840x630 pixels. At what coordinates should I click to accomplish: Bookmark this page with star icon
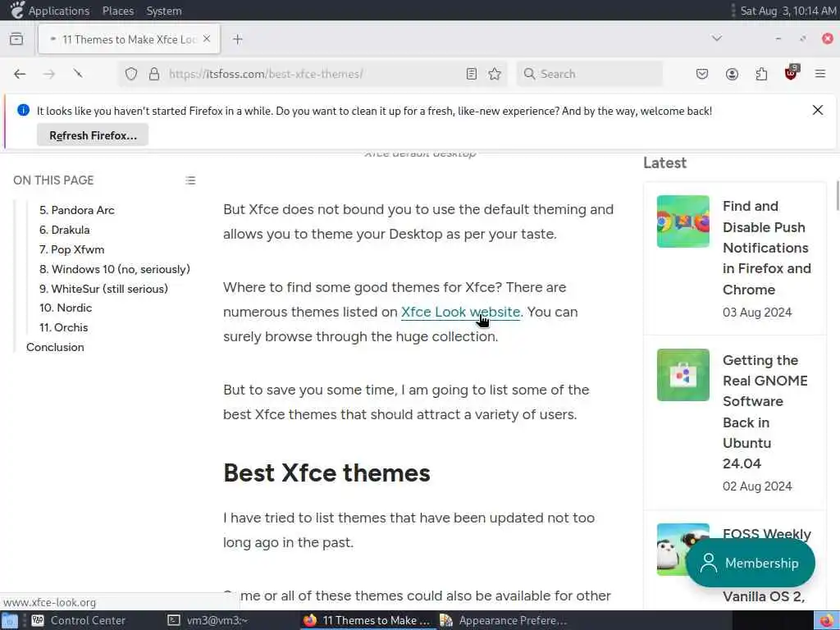495,74
